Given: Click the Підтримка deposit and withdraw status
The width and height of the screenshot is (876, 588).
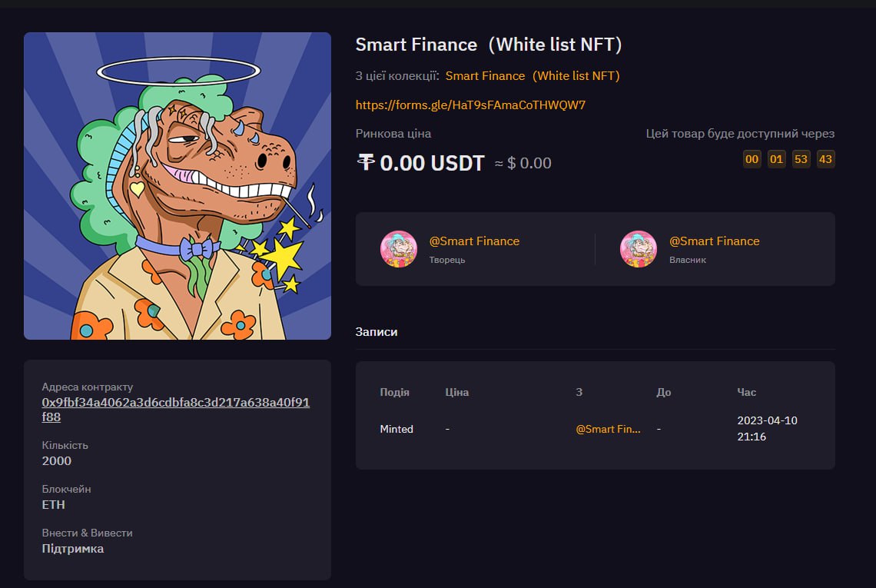Looking at the screenshot, I should 73,549.
